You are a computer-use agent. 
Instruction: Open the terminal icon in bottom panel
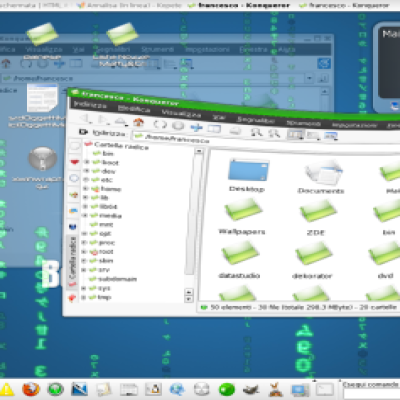click(x=325, y=389)
